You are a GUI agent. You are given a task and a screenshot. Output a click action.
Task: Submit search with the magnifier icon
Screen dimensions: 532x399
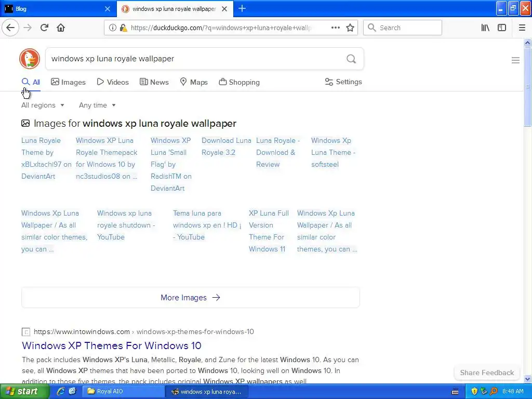351,59
